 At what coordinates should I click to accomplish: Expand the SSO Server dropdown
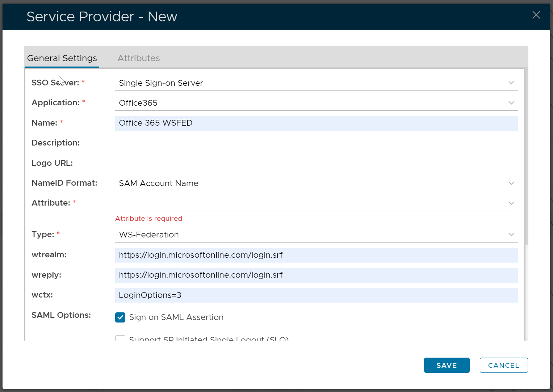(316, 83)
